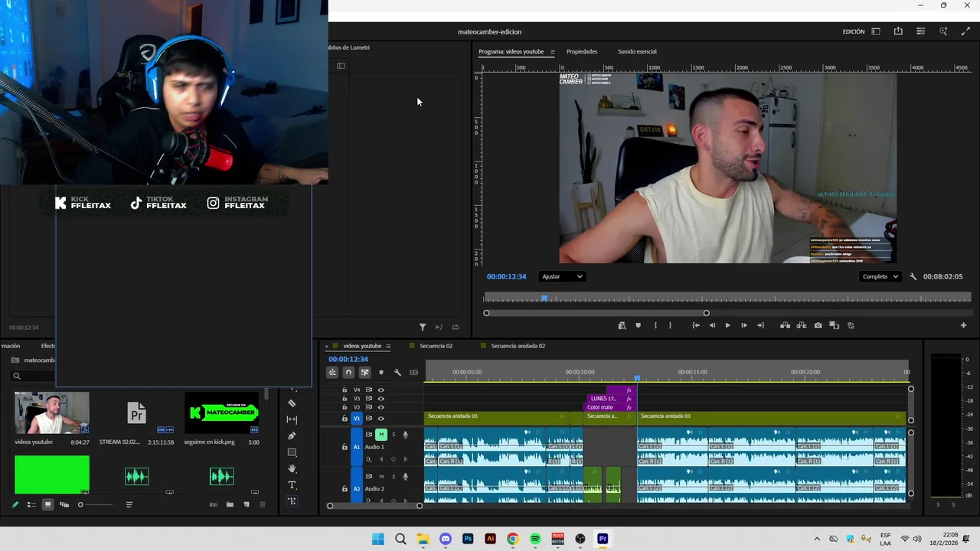Open the Completa playback resolution dropdown

pos(880,277)
